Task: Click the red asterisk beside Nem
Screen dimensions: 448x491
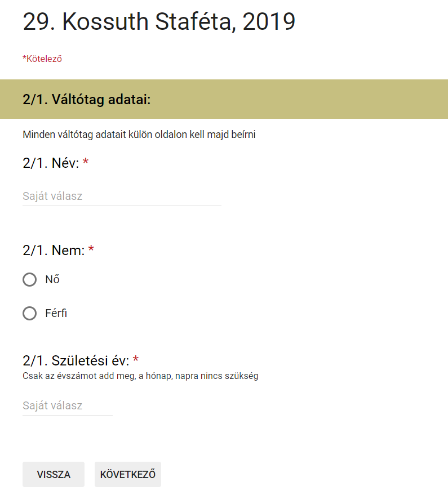Action: click(91, 249)
